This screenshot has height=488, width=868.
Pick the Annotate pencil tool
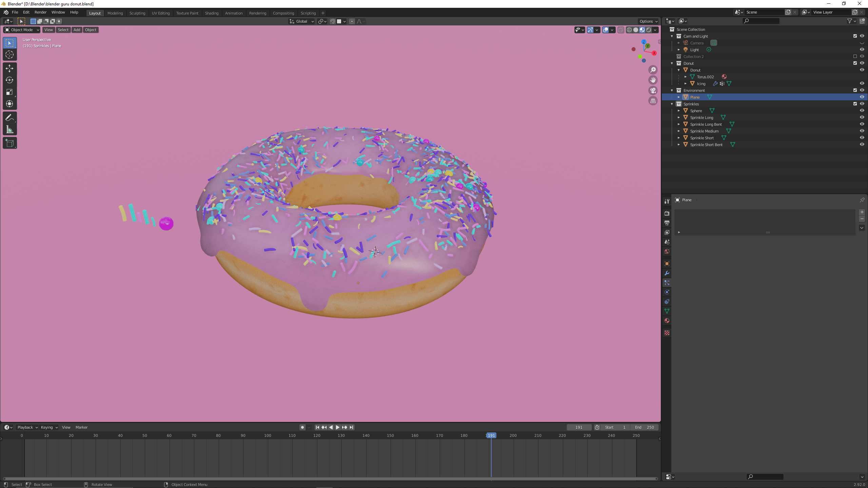pos(9,118)
